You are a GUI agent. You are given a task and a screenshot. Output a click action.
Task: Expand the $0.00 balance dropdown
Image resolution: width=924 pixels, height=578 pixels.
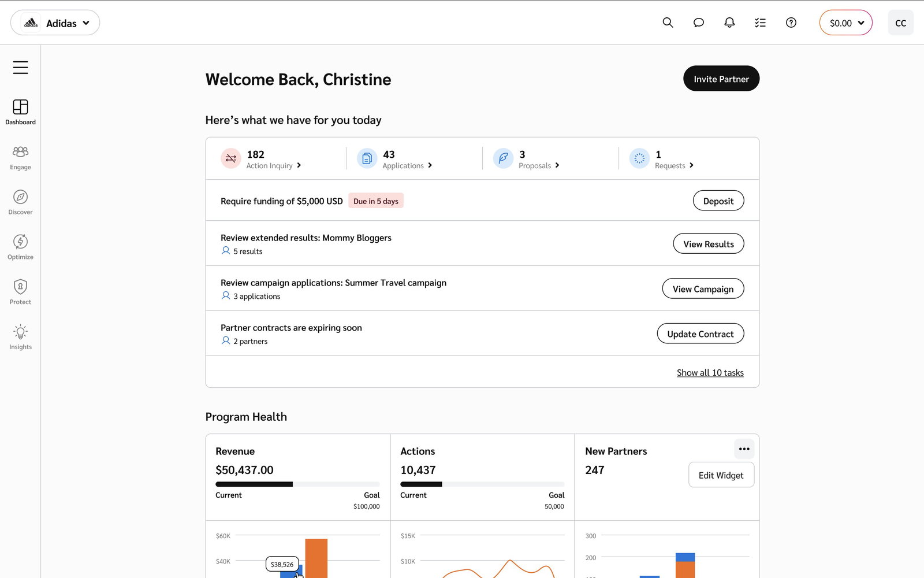[845, 23]
